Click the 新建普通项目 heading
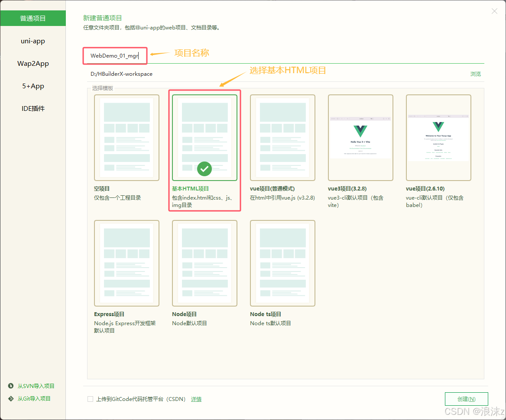The width and height of the screenshot is (506, 420). [102, 18]
